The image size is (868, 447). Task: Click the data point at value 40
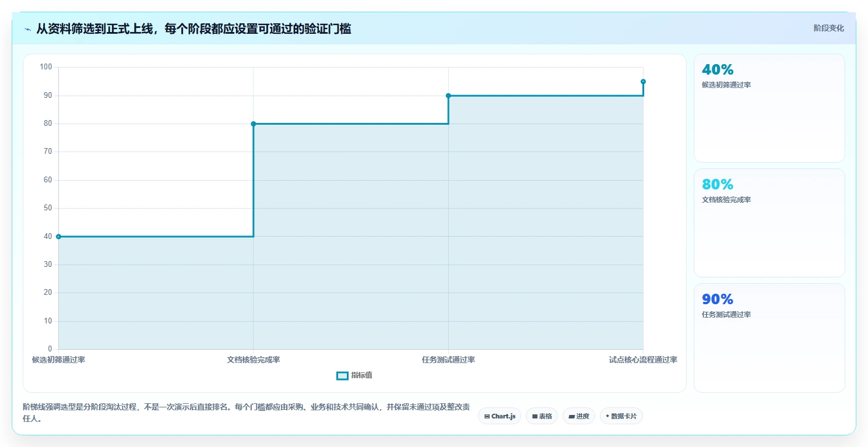pos(58,237)
